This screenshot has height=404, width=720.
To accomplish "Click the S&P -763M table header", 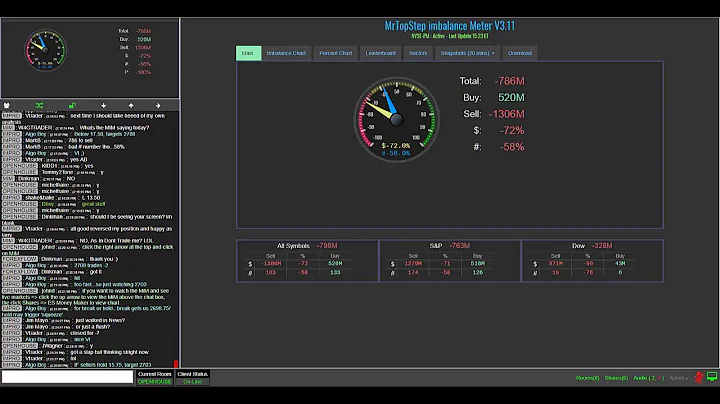I will click(450, 246).
